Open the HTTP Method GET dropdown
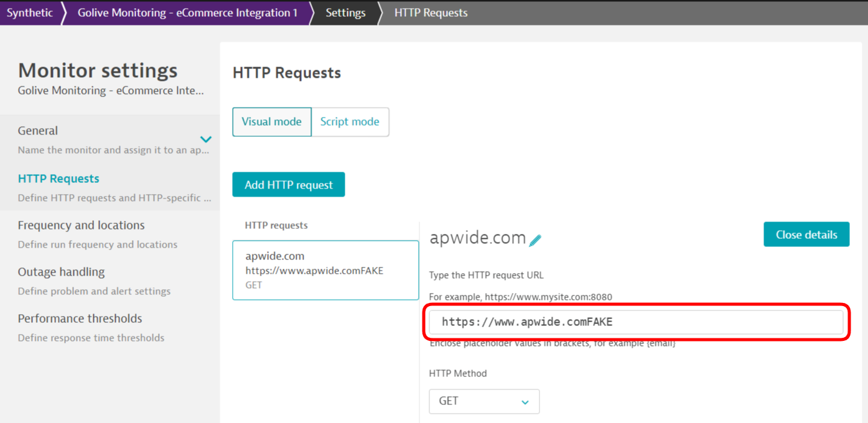The height and width of the screenshot is (423, 868). point(483,401)
